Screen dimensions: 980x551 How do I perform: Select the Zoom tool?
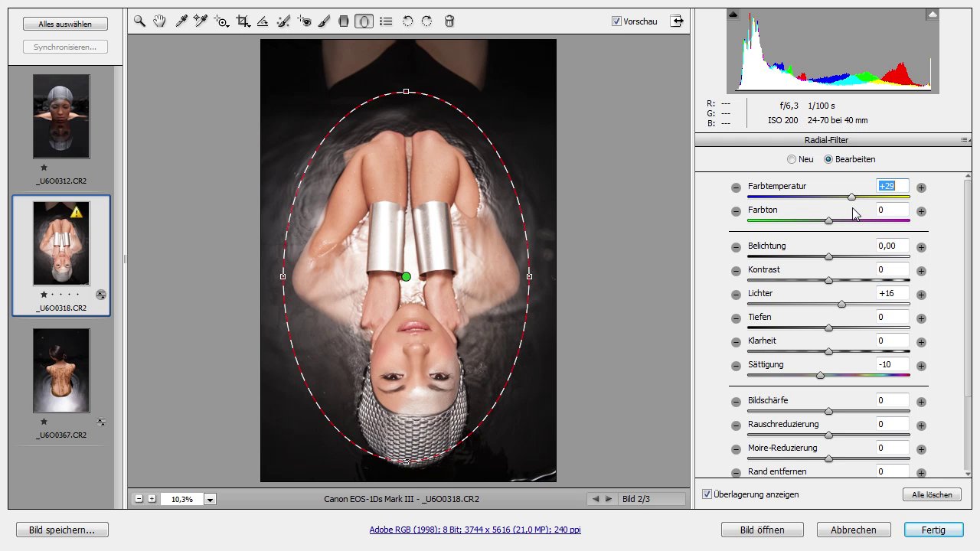point(139,21)
